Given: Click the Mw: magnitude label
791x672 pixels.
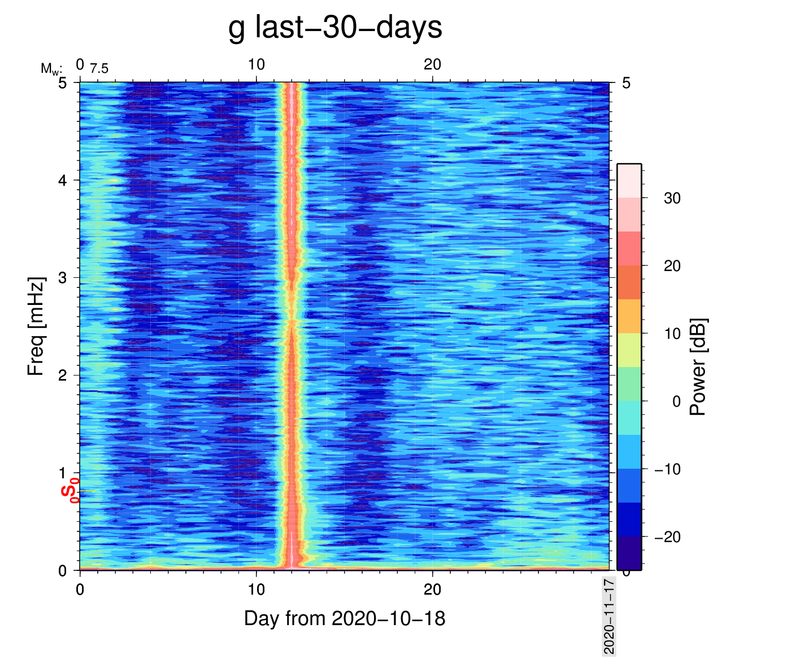Looking at the screenshot, I should [x=51, y=69].
